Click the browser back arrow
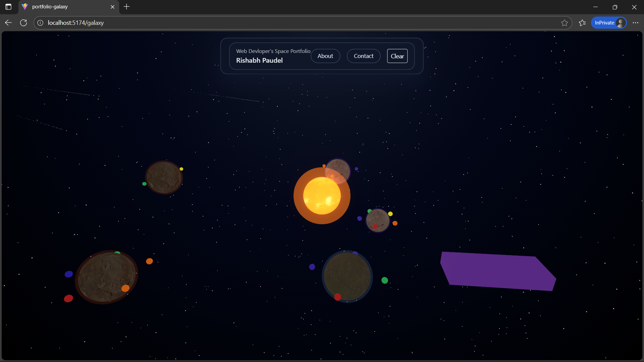The width and height of the screenshot is (644, 362). coord(8,23)
